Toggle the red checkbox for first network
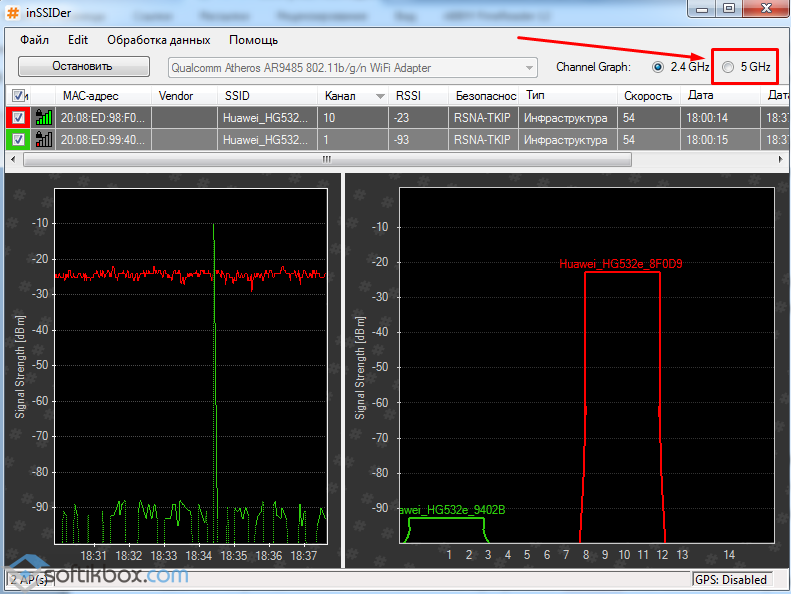Image resolution: width=791 pixels, height=594 pixels. pos(18,117)
